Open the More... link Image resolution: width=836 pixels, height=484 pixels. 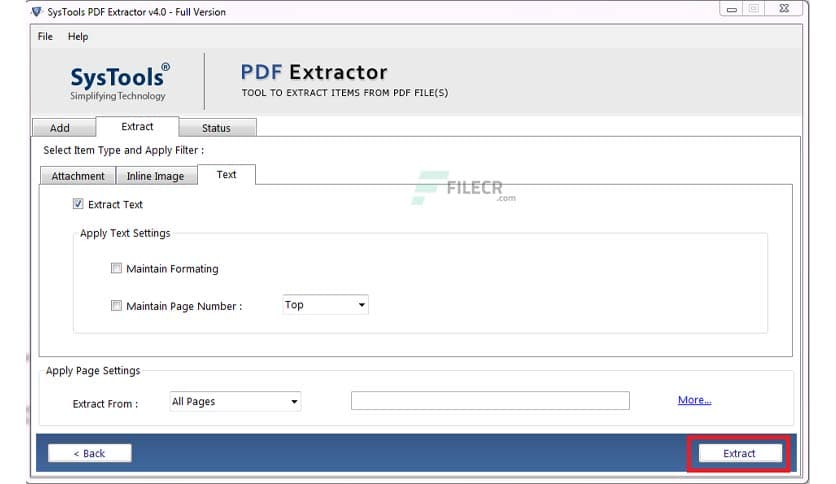[x=694, y=400]
